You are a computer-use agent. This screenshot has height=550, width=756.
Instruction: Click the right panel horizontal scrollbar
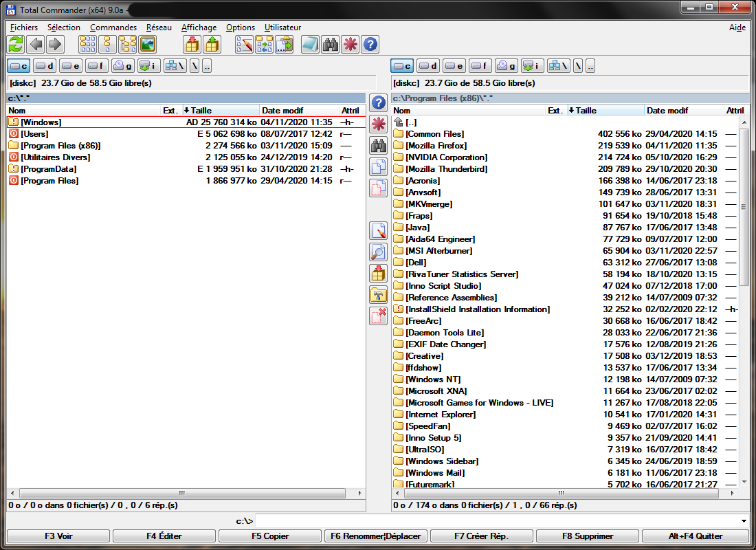[562, 493]
